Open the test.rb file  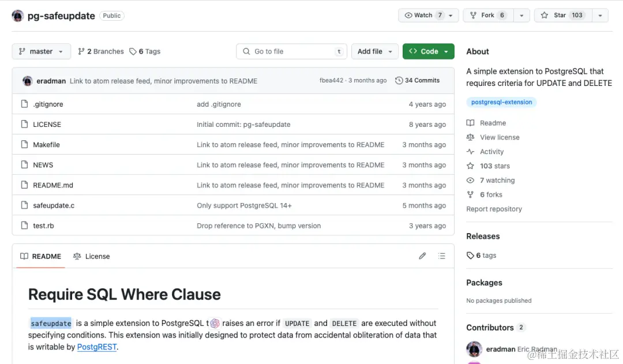click(x=43, y=226)
